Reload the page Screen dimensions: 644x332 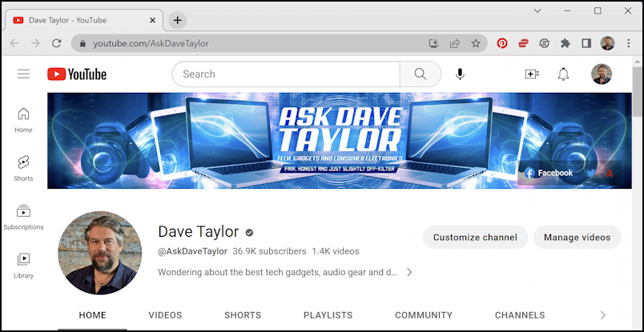[57, 43]
